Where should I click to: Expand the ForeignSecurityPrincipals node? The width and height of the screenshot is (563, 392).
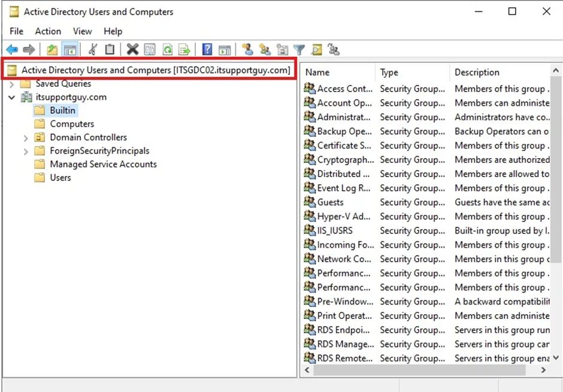click(25, 151)
